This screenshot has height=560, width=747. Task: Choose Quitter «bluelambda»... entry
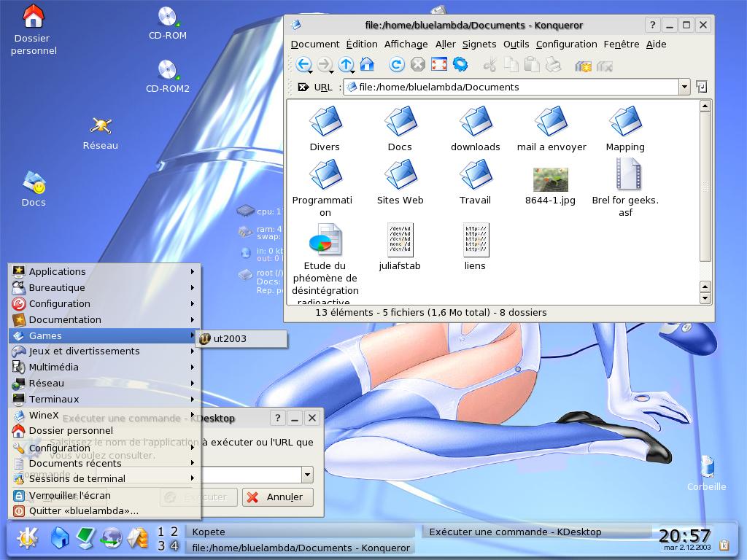pyautogui.click(x=105, y=511)
